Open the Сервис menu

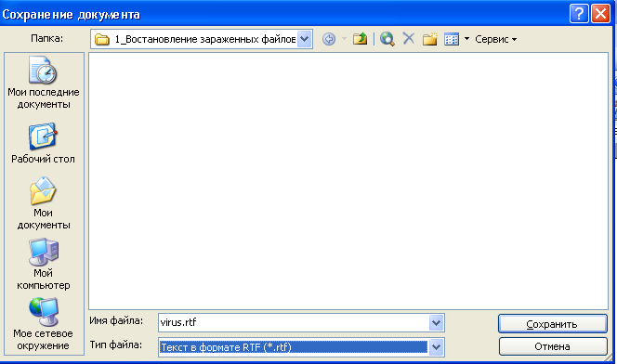coord(496,39)
